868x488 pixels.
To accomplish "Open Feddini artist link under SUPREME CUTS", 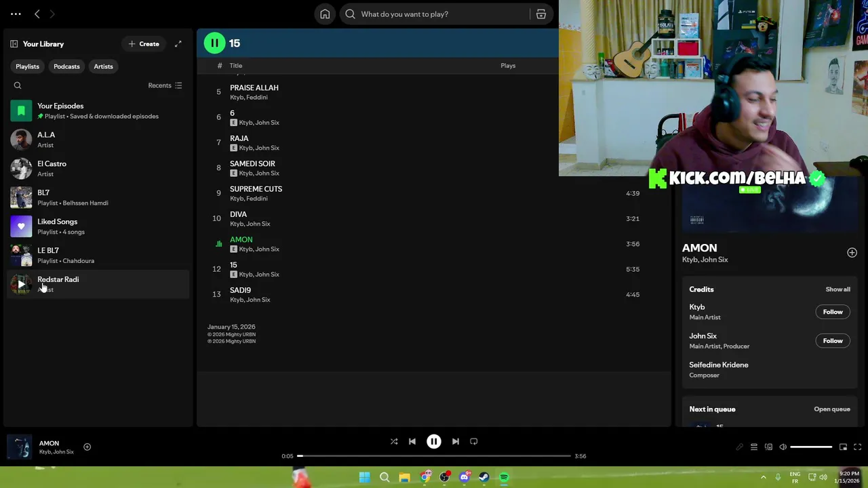I will [258, 199].
